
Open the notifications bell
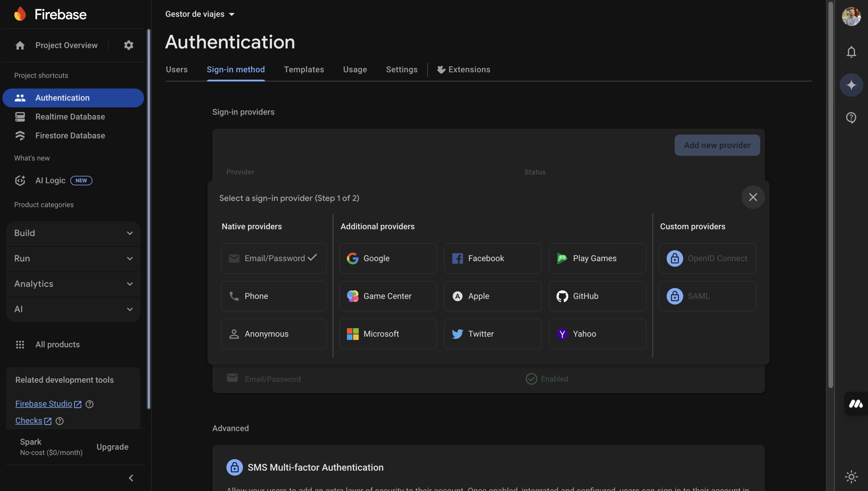pos(851,52)
